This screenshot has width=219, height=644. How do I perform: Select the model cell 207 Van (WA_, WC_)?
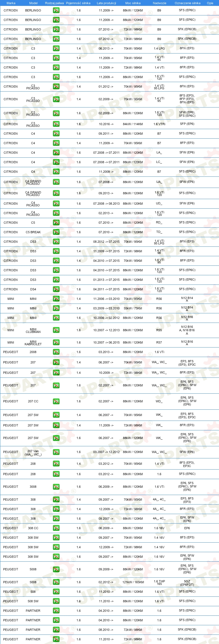click(33, 453)
